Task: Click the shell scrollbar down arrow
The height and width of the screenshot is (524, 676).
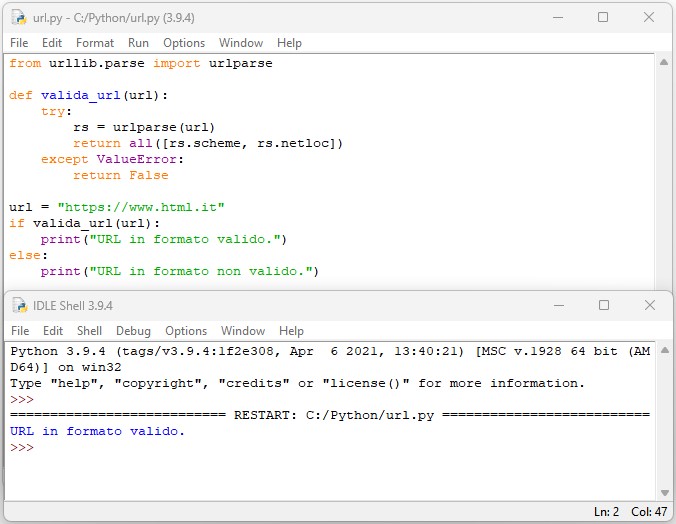Action: (x=664, y=491)
